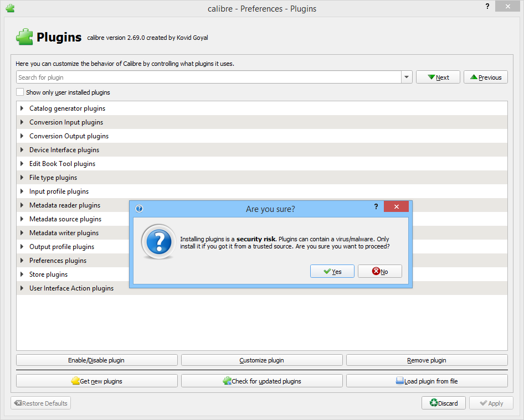Click the Apply button
524x420 pixels.
click(x=491, y=403)
